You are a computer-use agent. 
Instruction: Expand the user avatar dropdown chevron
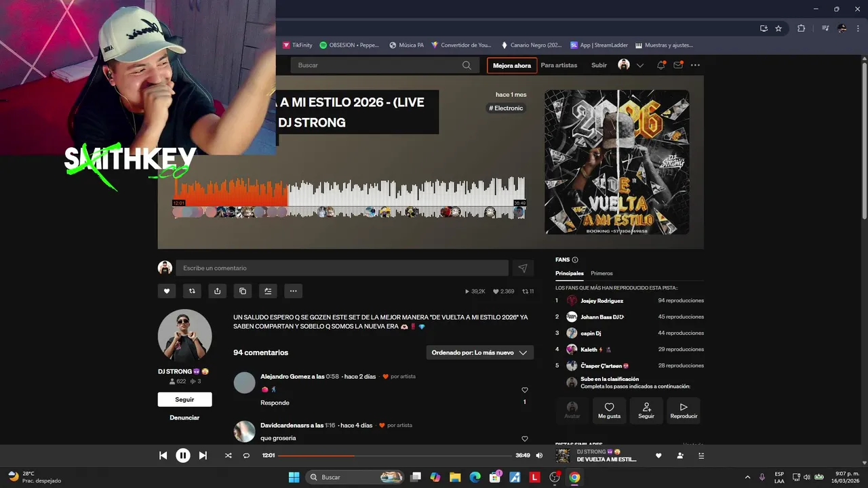(x=639, y=66)
